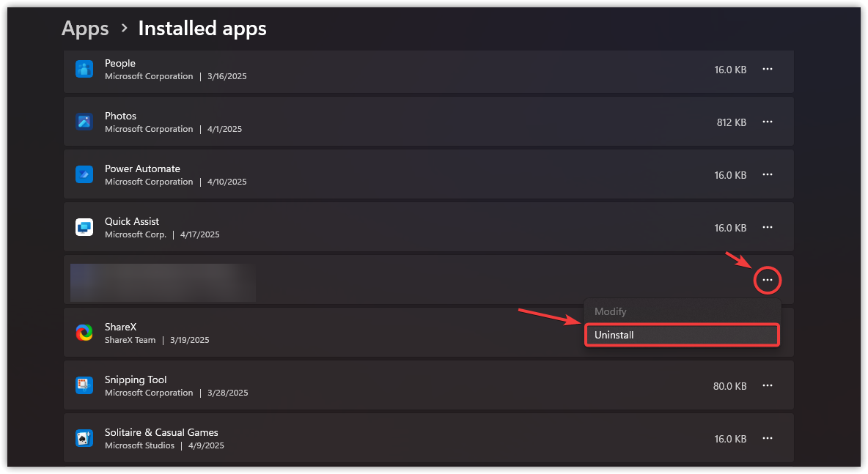This screenshot has width=868, height=474.
Task: Click the Solitaire & Casual Games icon
Action: (84, 438)
